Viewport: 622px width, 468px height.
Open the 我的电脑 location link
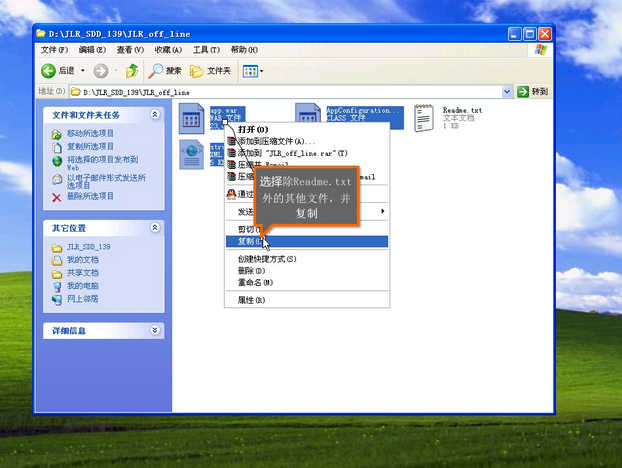click(x=83, y=286)
